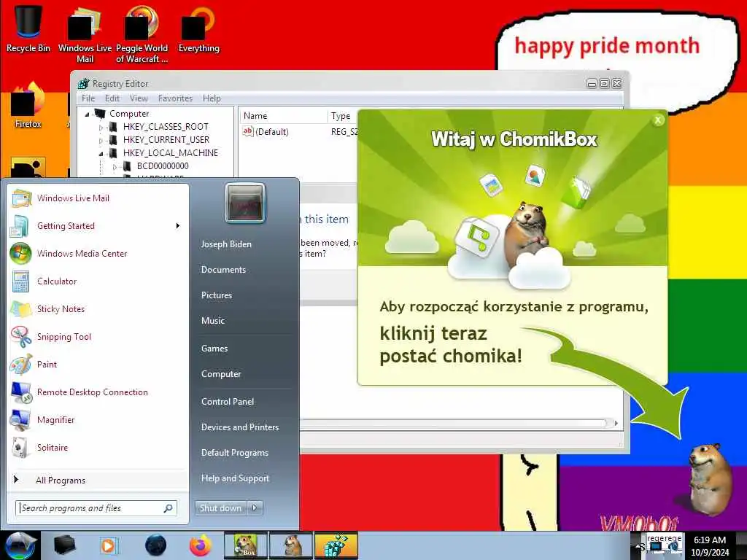This screenshot has height=560, width=747.
Task: Click the Calculator icon in start menu
Action: (21, 281)
